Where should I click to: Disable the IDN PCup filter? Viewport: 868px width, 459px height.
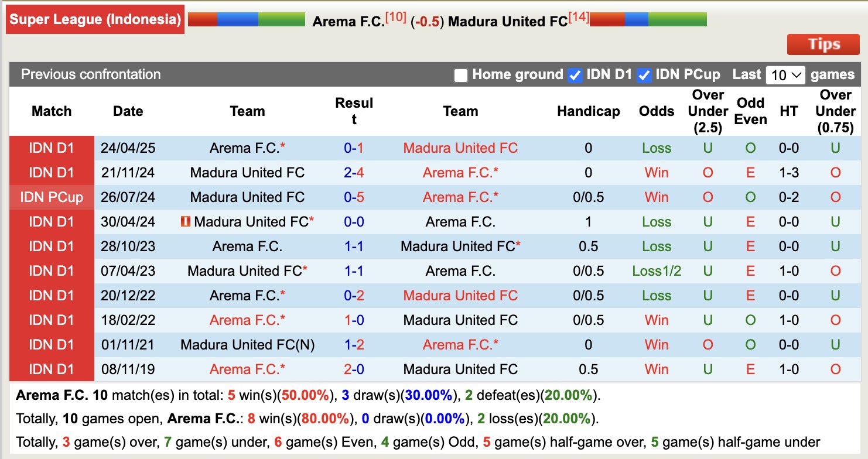coord(645,75)
